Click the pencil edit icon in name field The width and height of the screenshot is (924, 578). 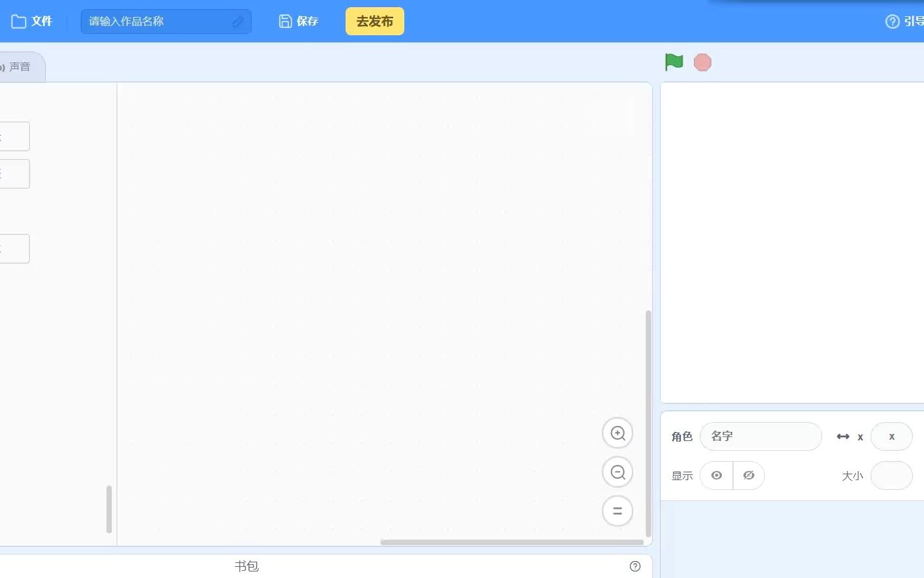click(238, 22)
